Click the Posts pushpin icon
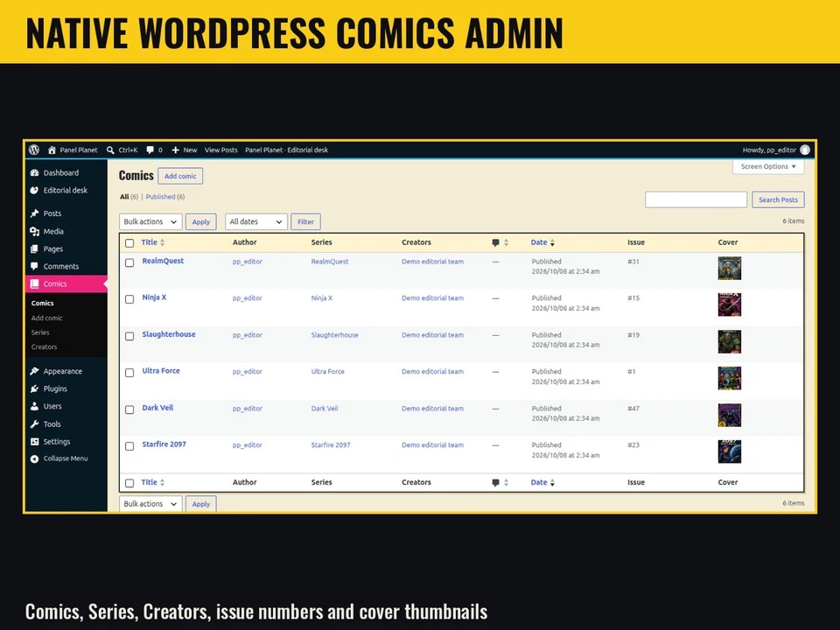Viewport: 840px width, 630px height. coord(35,213)
